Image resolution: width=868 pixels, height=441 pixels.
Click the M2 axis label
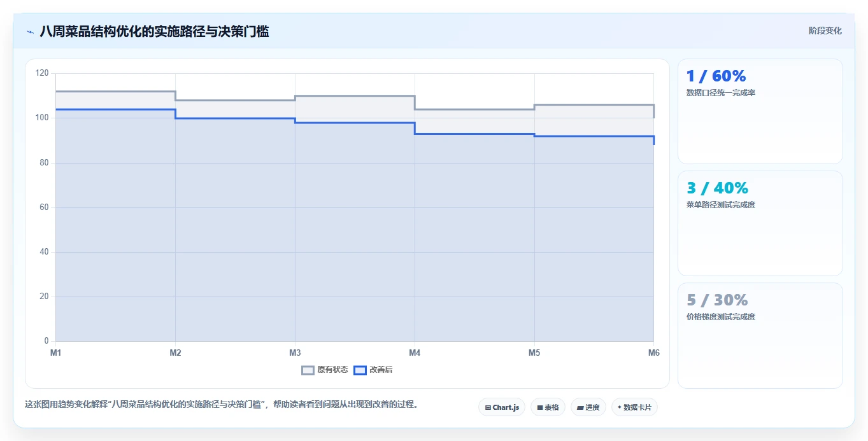(175, 353)
